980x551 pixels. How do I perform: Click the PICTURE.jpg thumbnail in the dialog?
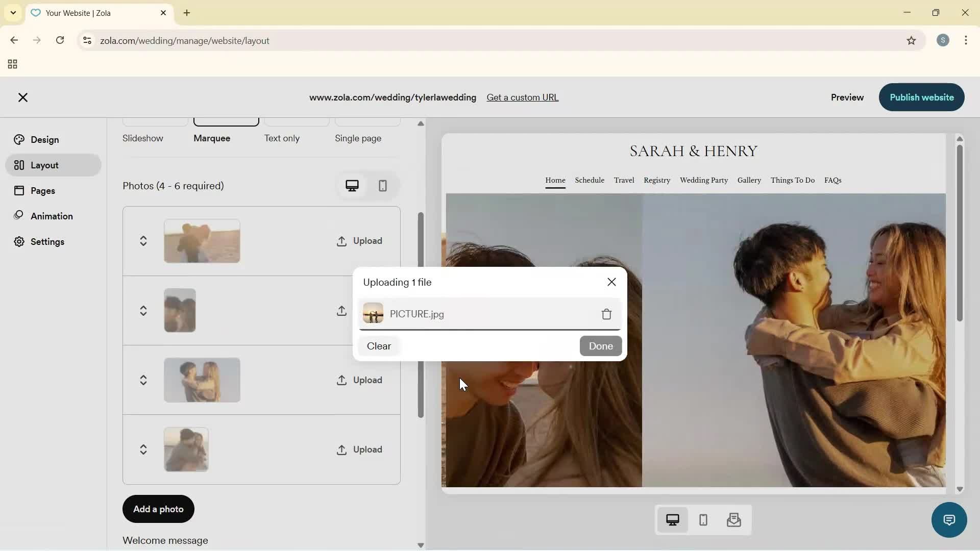click(373, 314)
